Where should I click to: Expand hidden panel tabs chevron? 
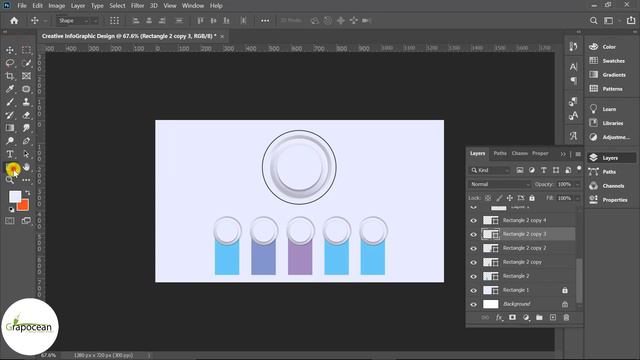(563, 154)
